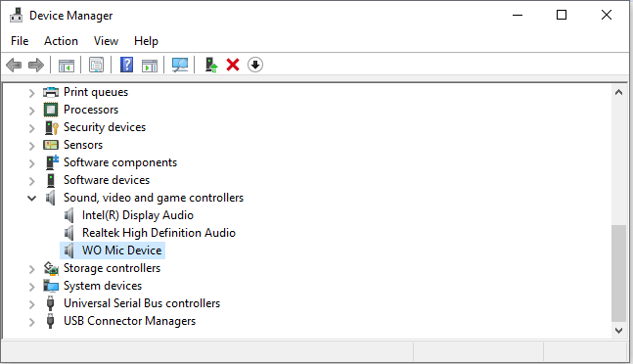This screenshot has height=364, width=633.
Task: Click the scrollbar up arrow
Action: point(618,92)
